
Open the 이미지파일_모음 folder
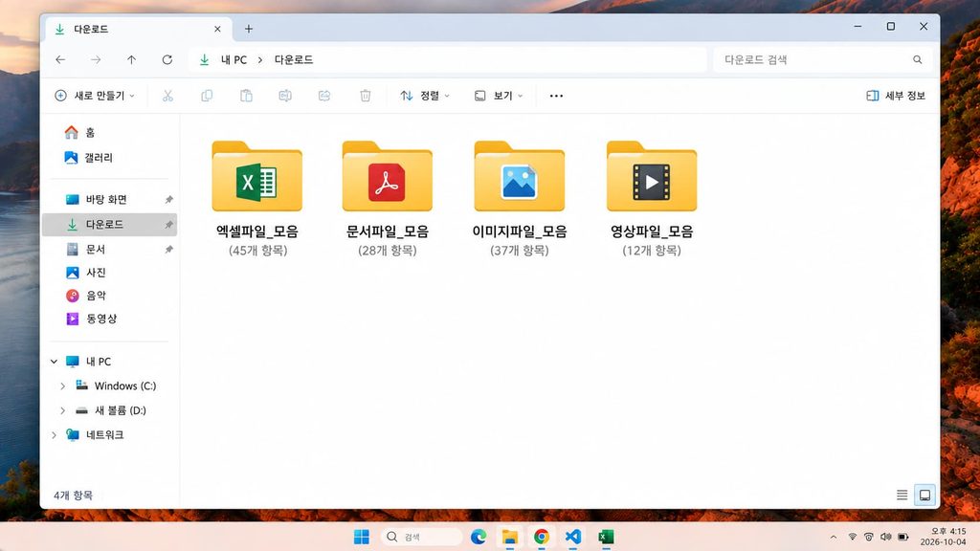(520, 199)
